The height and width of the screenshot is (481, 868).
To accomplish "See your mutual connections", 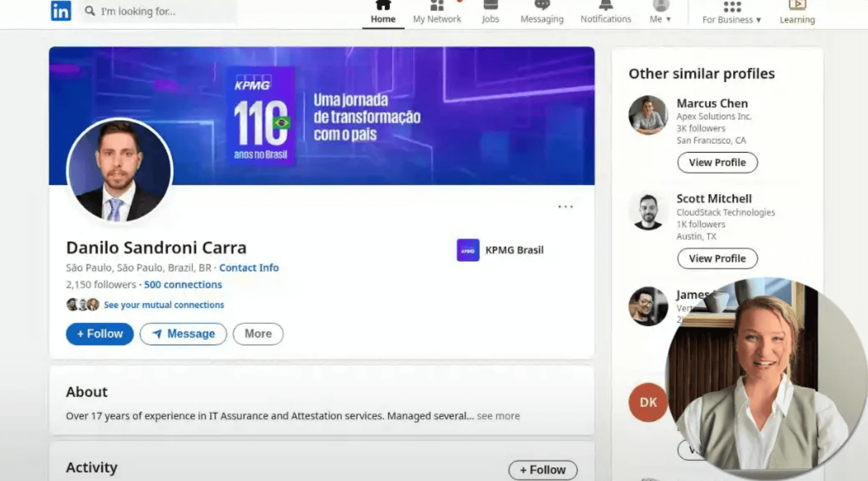I will (x=164, y=305).
